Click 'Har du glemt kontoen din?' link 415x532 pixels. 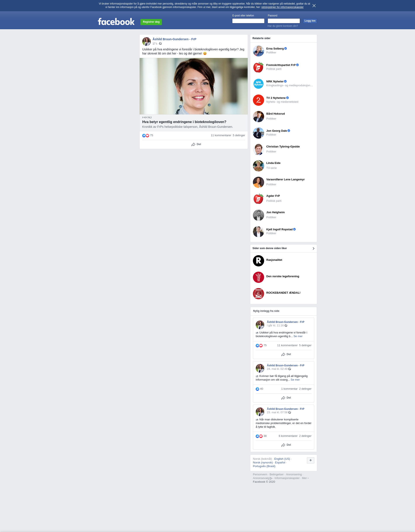pos(283,26)
